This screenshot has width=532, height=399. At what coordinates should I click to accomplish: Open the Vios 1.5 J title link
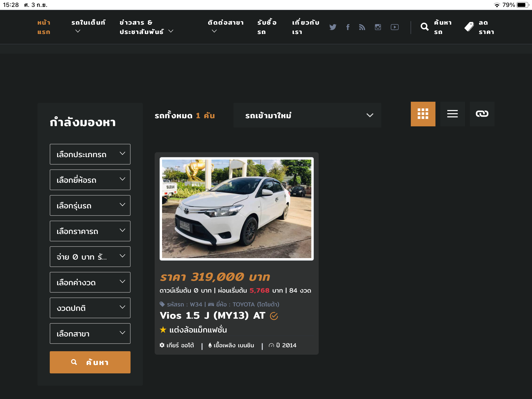click(212, 316)
